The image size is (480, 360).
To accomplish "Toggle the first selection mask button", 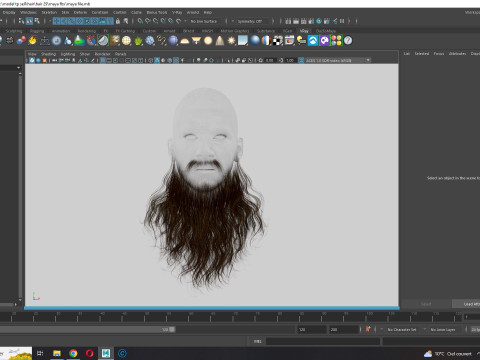I will coord(56,21).
